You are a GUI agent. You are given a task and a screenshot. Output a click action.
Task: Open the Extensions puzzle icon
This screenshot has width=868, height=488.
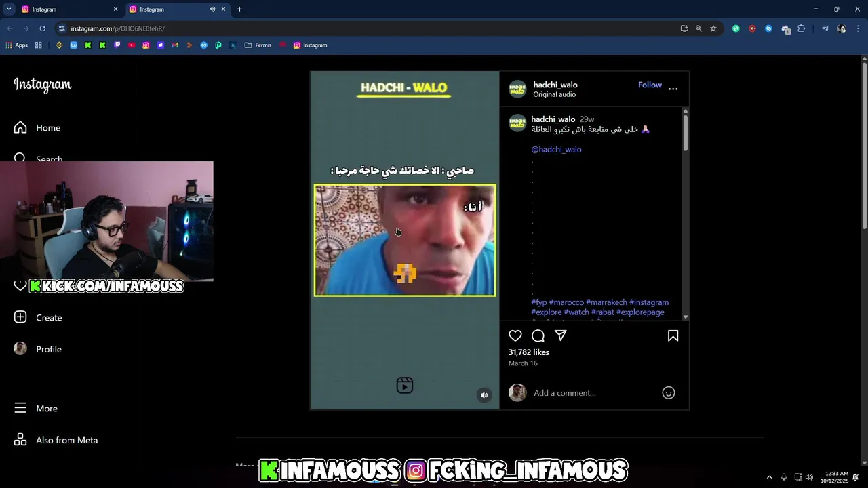802,28
